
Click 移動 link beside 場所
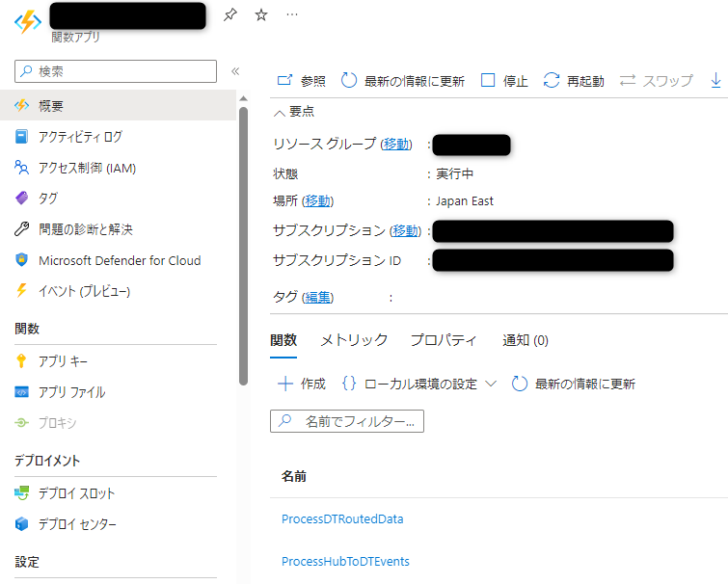(317, 200)
